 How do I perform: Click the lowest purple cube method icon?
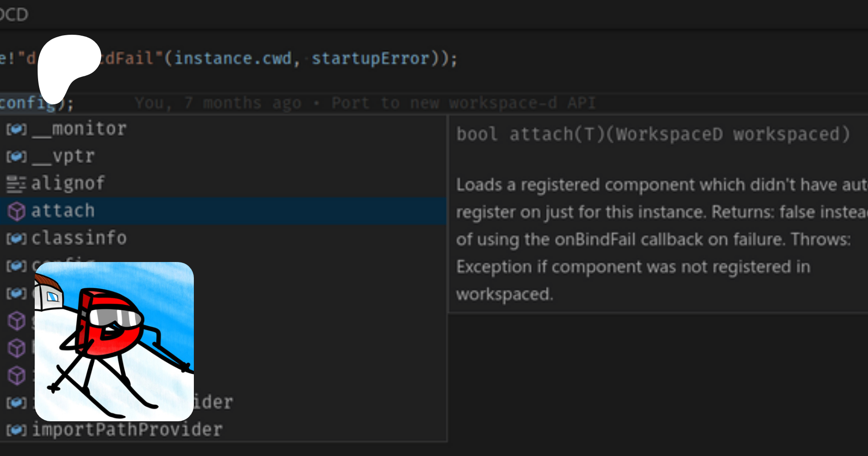[x=16, y=375]
